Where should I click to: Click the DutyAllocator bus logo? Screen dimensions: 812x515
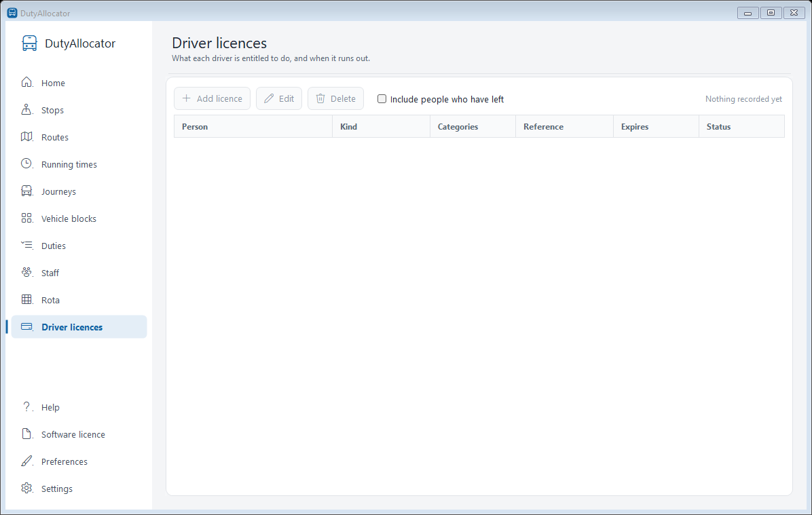tap(29, 43)
